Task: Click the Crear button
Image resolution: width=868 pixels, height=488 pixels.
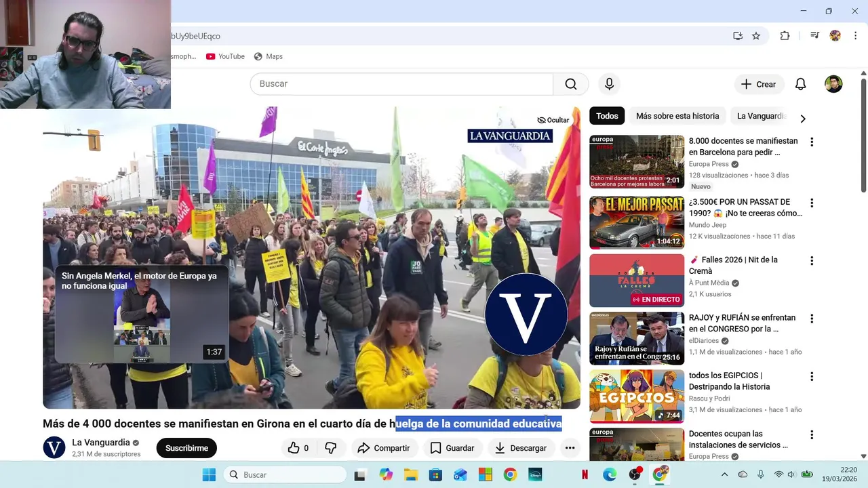Action: (x=759, y=84)
